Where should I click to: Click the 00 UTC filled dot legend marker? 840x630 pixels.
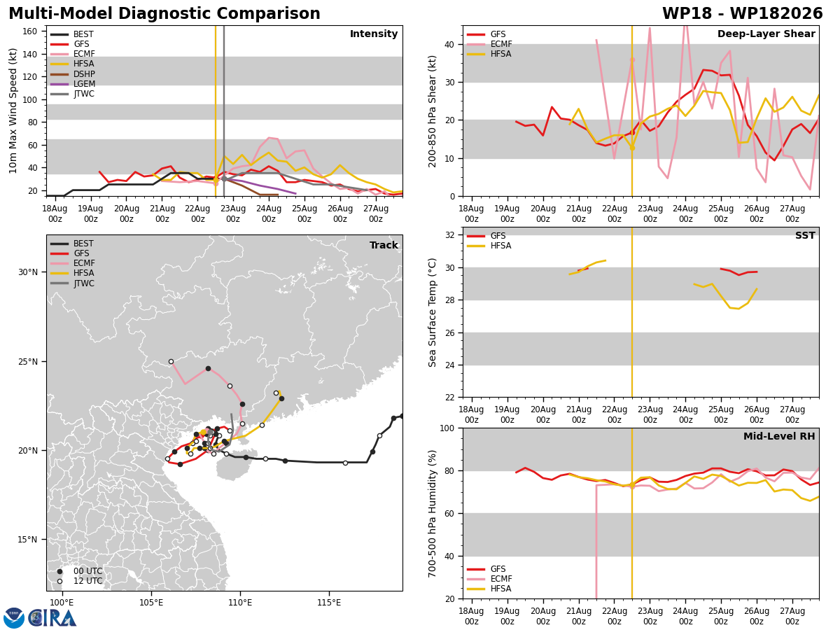point(59,571)
